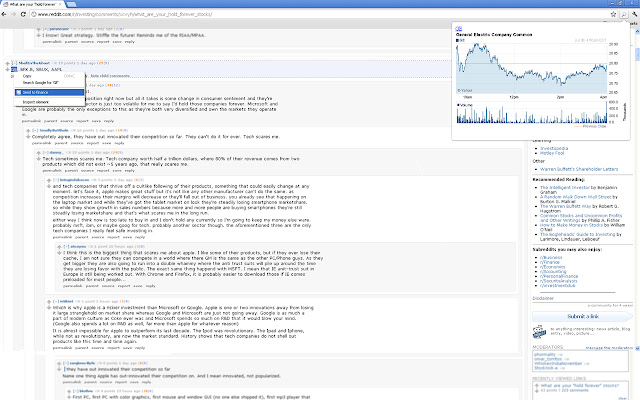
Task: Reload the page with the refresh icon
Action: coord(23,14)
